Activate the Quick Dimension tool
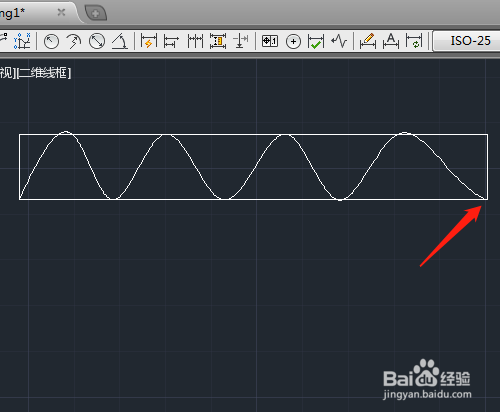 [x=149, y=41]
